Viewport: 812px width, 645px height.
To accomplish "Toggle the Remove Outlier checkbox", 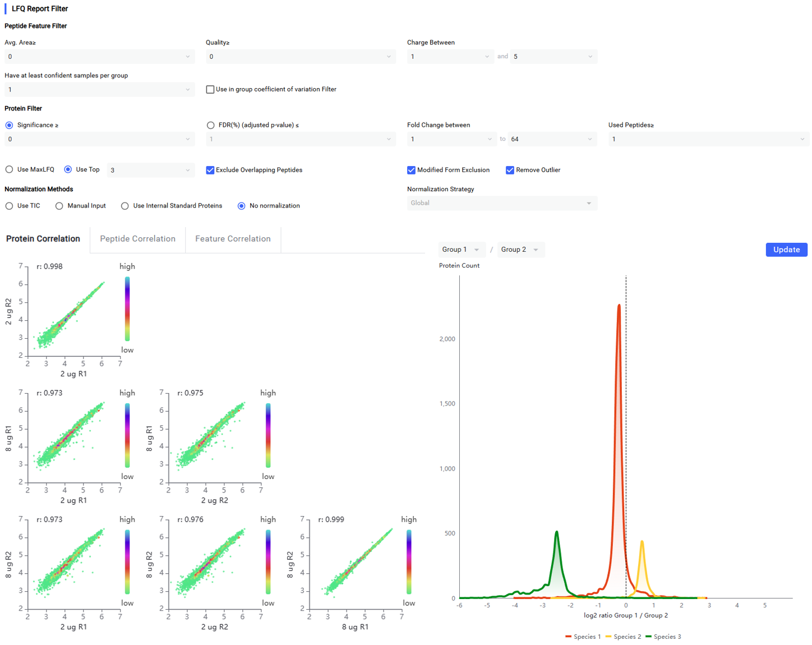I will tap(510, 170).
